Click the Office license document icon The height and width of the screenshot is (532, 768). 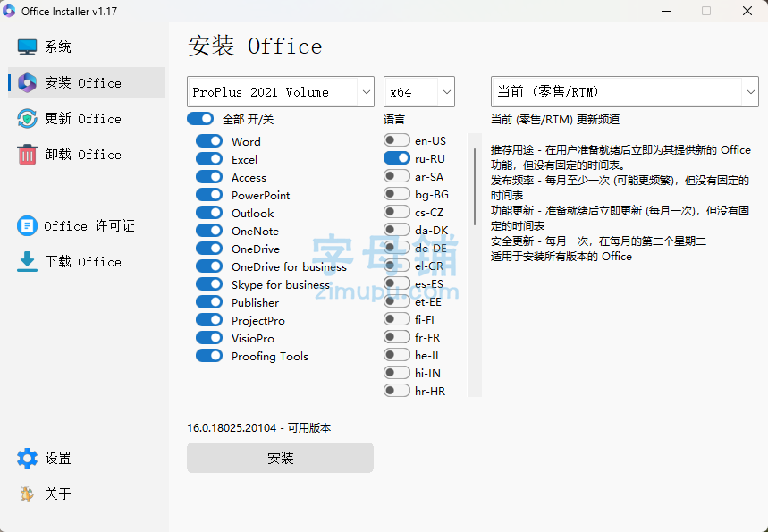27,226
